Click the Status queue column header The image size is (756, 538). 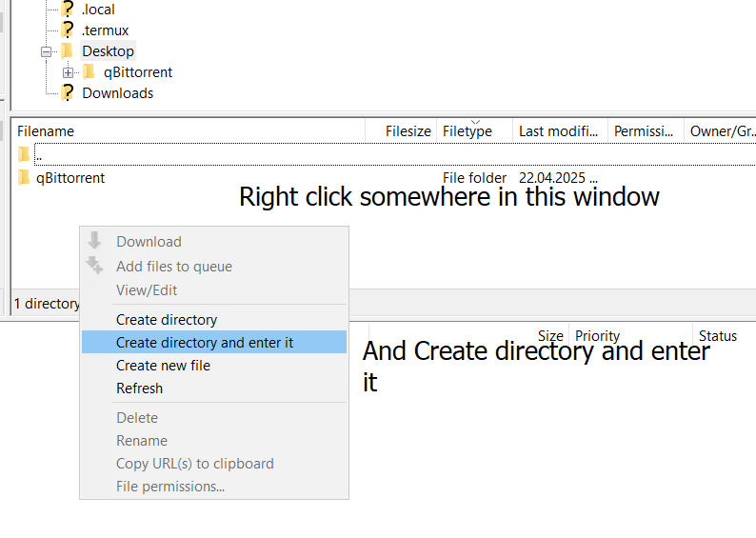coord(717,336)
